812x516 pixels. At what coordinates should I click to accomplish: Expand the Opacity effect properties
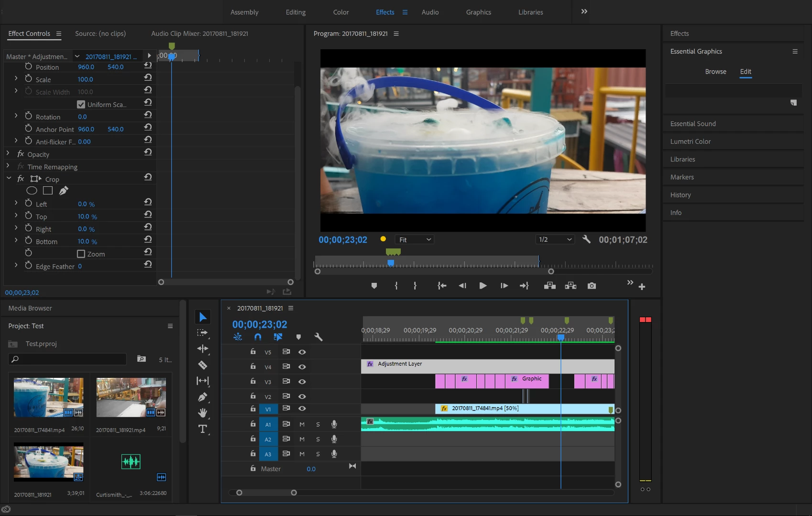(x=8, y=154)
